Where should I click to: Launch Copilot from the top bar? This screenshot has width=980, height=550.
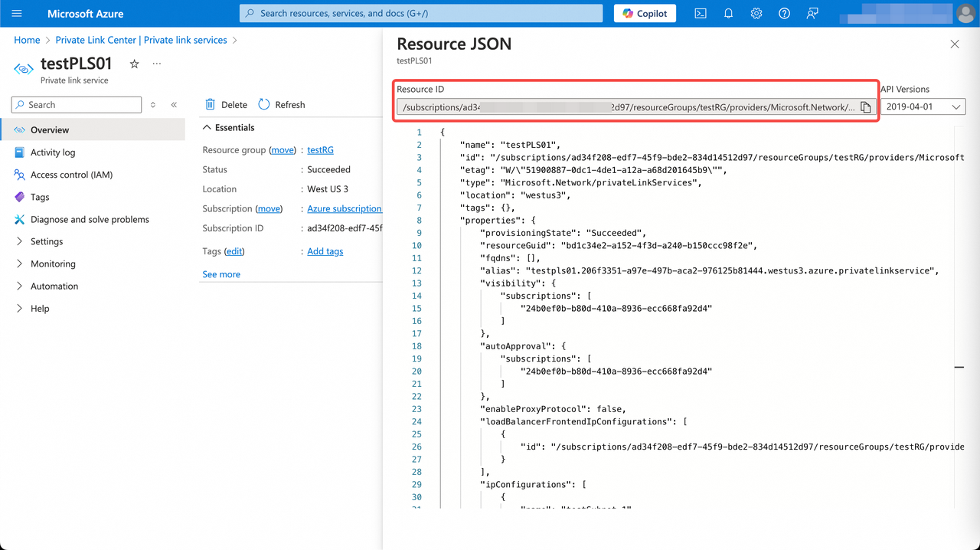[x=645, y=13]
